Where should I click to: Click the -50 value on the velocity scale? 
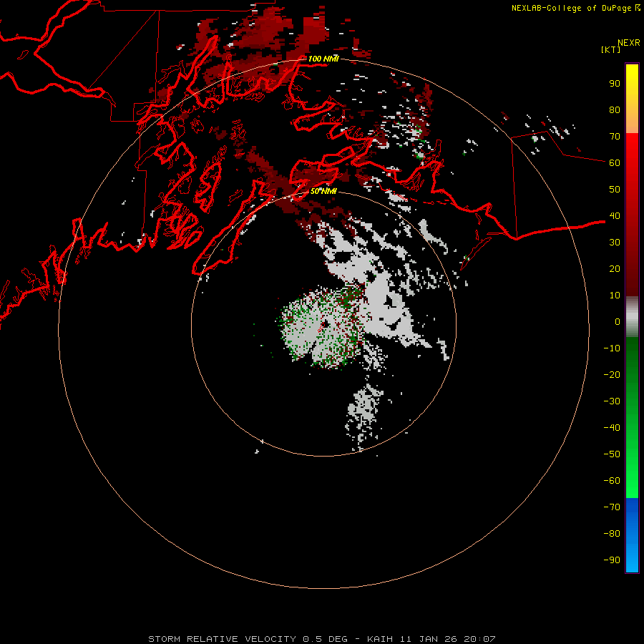[612, 454]
